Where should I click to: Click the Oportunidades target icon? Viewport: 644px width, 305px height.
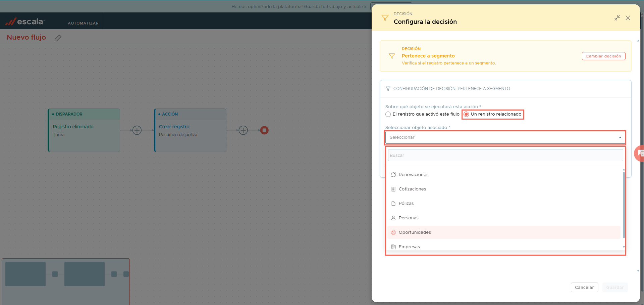393,232
